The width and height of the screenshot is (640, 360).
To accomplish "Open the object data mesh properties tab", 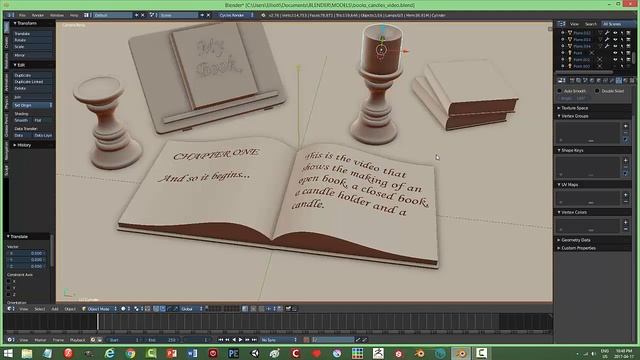I will (x=618, y=80).
